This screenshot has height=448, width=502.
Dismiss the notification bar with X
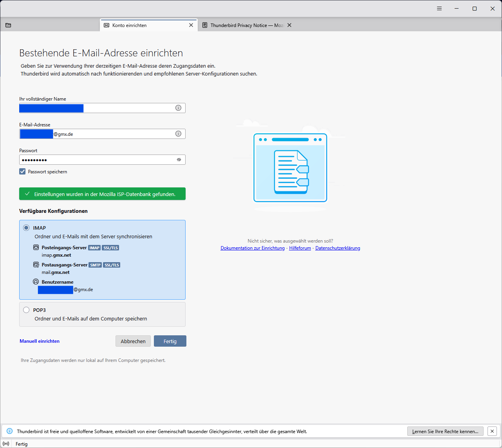[492, 431]
